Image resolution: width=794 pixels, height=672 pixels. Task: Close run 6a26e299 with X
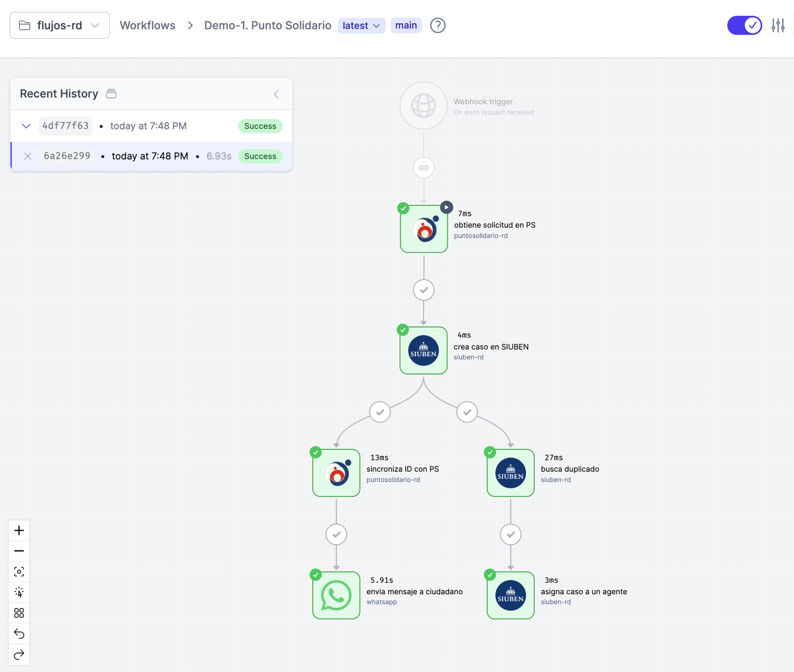[x=28, y=156]
